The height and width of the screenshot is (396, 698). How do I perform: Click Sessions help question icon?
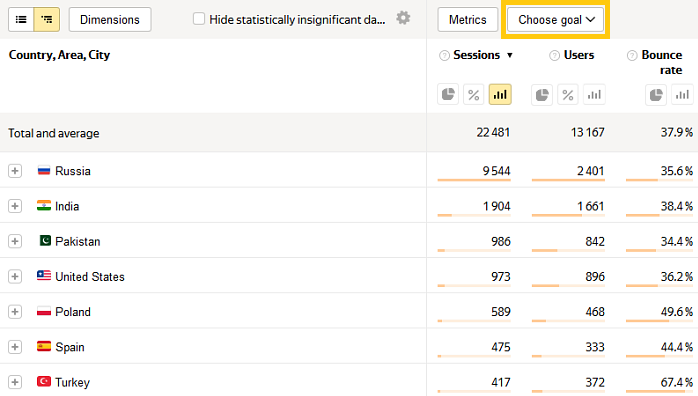click(444, 56)
